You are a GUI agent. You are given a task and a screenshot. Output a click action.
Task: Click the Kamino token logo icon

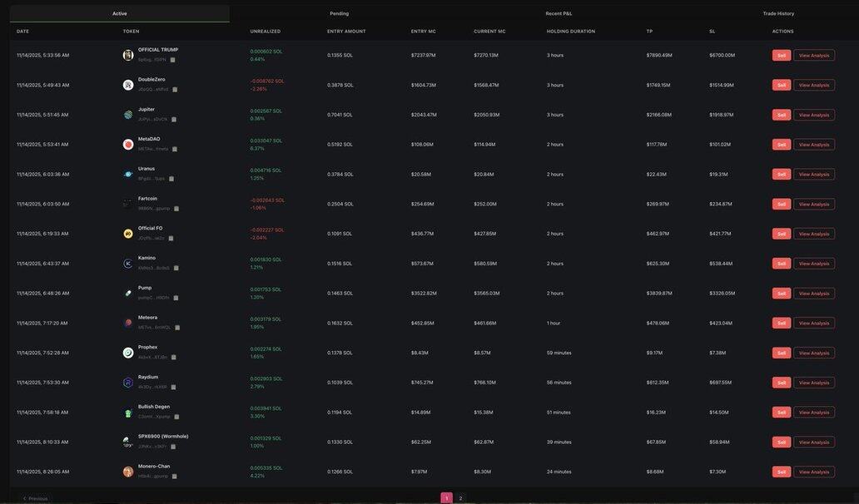click(x=128, y=264)
